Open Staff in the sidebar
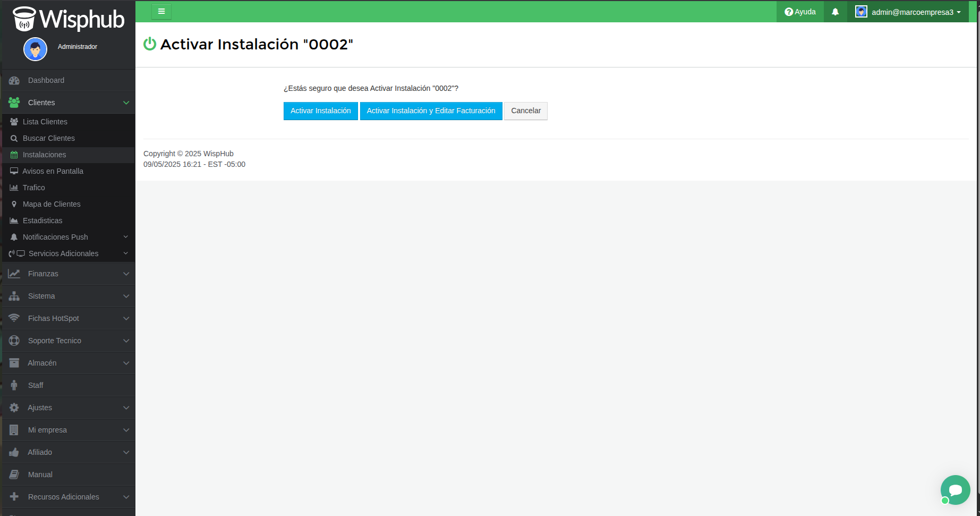Image resolution: width=980 pixels, height=516 pixels. (x=69, y=385)
